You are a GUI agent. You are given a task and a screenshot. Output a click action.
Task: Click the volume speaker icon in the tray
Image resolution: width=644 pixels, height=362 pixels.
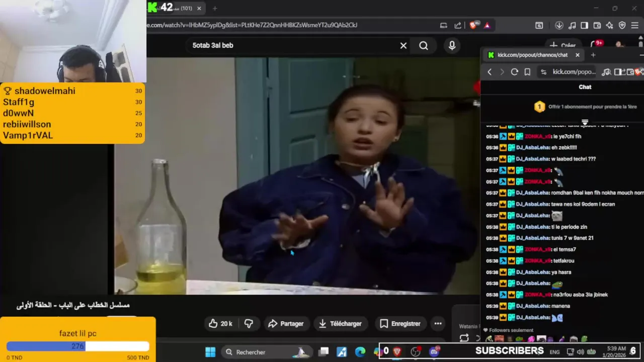pos(580,352)
